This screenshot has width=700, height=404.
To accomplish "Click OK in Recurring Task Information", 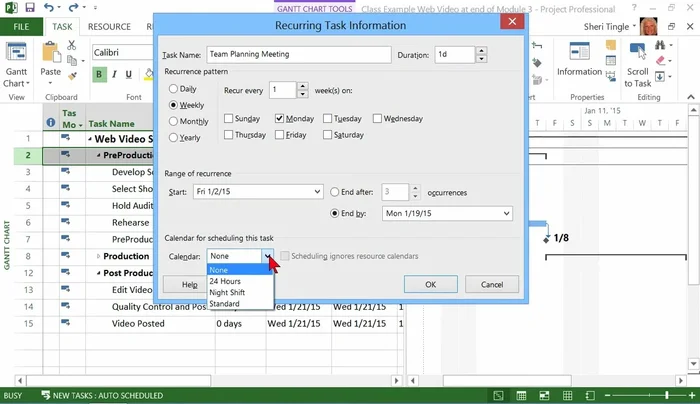I will point(430,284).
